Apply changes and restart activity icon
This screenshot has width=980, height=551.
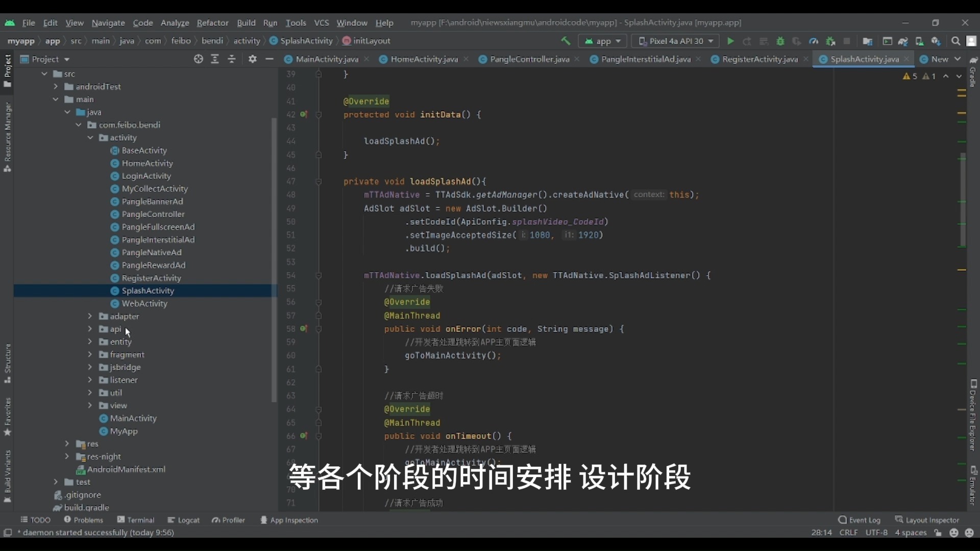[x=747, y=41]
